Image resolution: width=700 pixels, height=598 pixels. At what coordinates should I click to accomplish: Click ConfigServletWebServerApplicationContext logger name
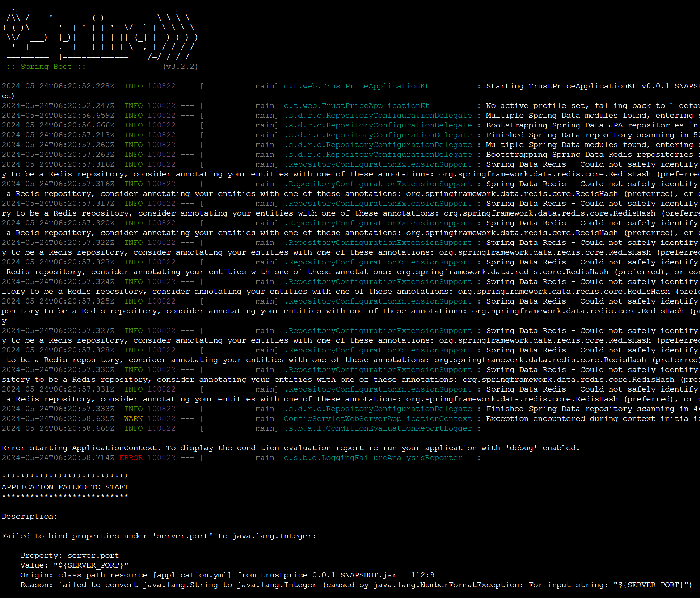pyautogui.click(x=378, y=419)
